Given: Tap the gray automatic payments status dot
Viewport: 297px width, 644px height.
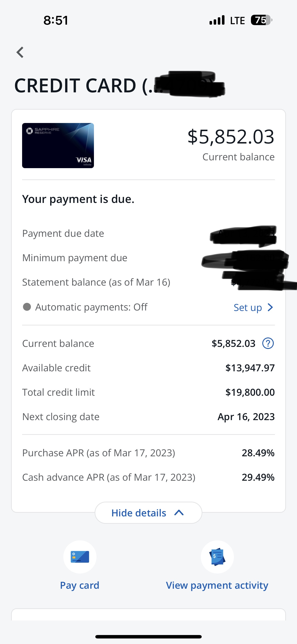Looking at the screenshot, I should tap(27, 307).
